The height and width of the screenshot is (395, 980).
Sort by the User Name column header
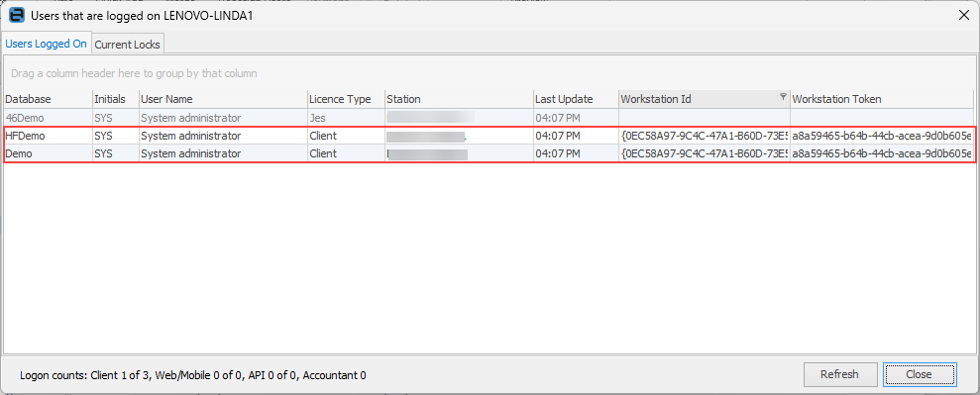223,99
